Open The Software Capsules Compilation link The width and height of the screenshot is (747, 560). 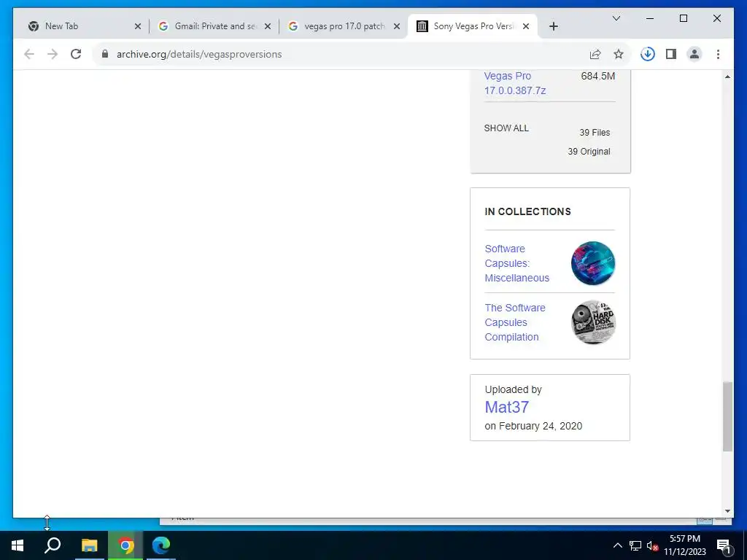[x=515, y=322]
